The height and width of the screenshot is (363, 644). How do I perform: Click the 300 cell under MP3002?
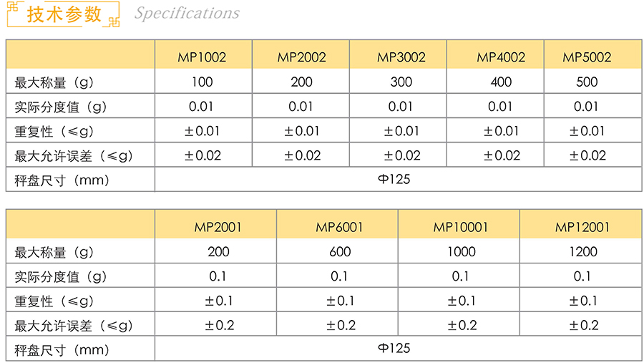pyautogui.click(x=401, y=82)
